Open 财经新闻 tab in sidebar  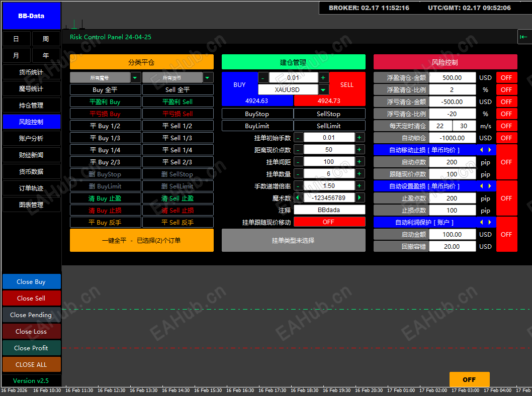click(x=31, y=155)
